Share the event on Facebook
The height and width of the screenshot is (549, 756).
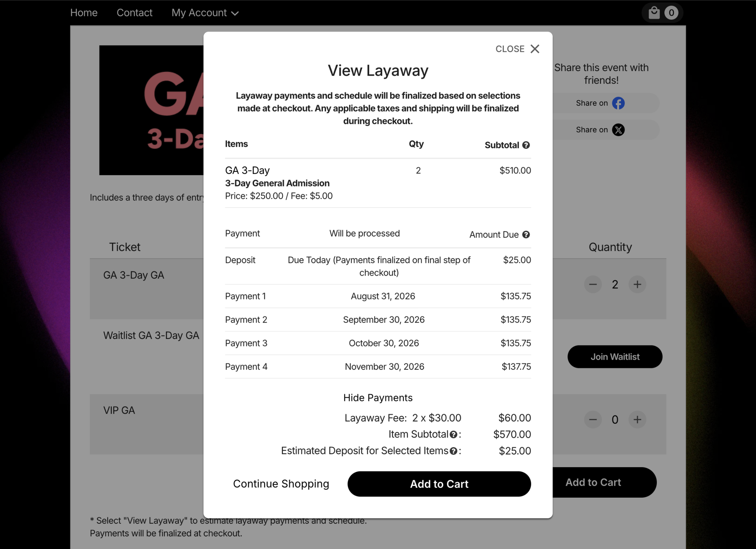(600, 103)
